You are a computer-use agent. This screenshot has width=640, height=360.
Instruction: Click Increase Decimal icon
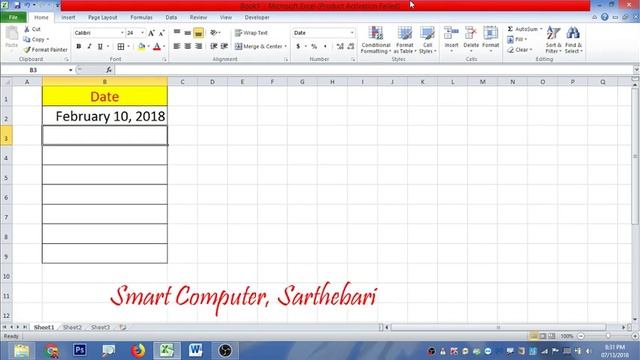(x=340, y=47)
